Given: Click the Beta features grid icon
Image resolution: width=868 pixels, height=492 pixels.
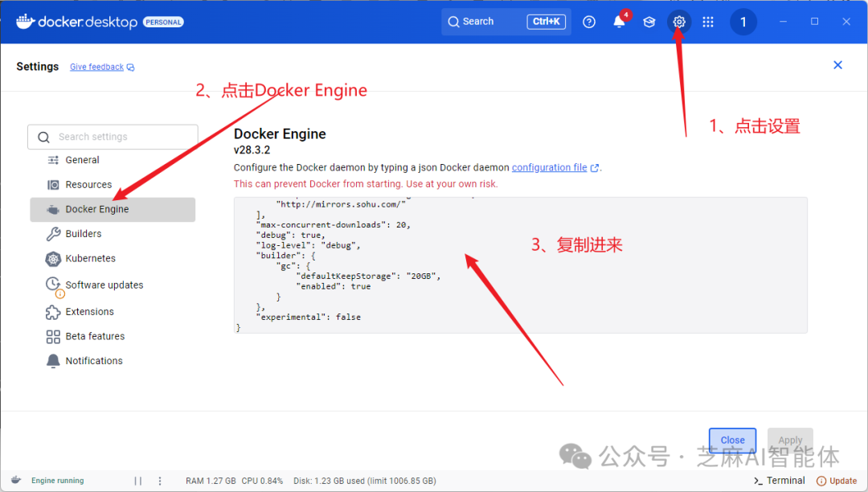Looking at the screenshot, I should coord(53,337).
